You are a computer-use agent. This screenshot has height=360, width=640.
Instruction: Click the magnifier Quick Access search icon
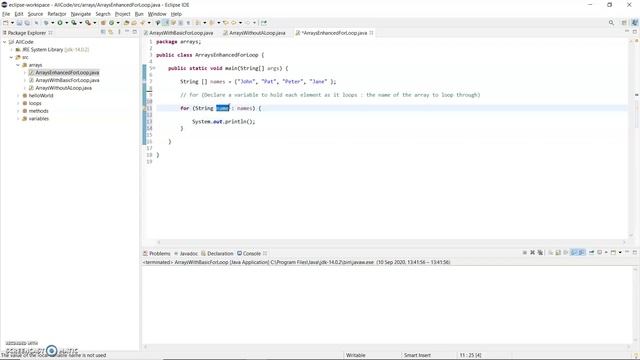pyautogui.click(x=611, y=23)
